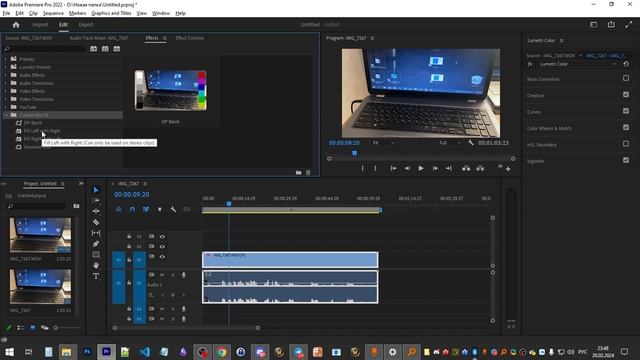Click project thumbnail zoom slider handle
Screen dimensions: 640x360
(56, 327)
